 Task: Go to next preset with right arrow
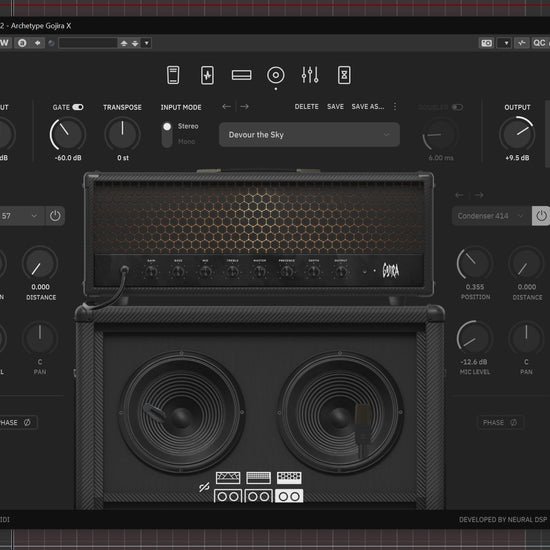244,106
